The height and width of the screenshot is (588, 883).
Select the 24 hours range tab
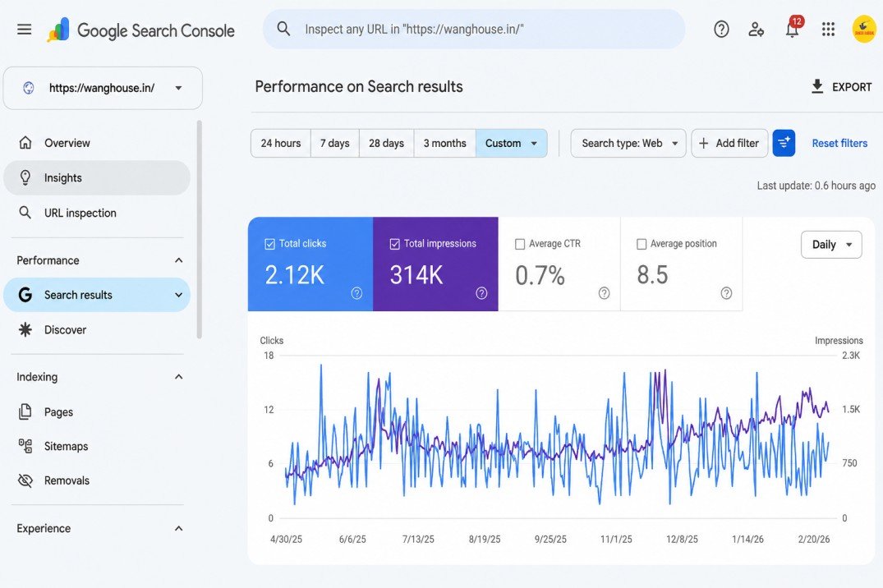(280, 143)
